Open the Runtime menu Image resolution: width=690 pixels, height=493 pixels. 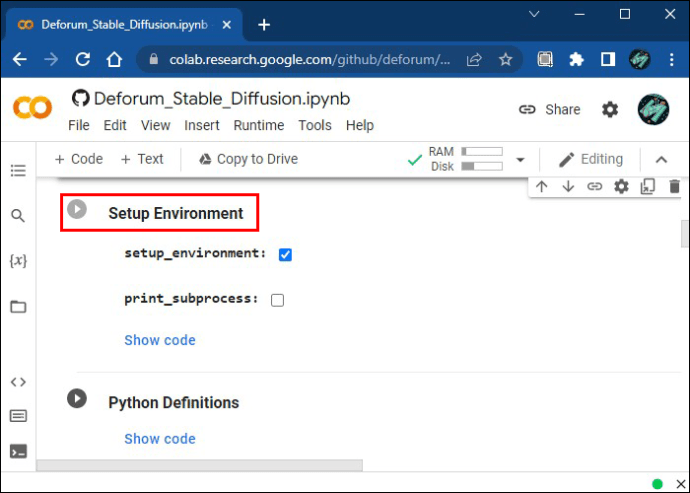[259, 125]
